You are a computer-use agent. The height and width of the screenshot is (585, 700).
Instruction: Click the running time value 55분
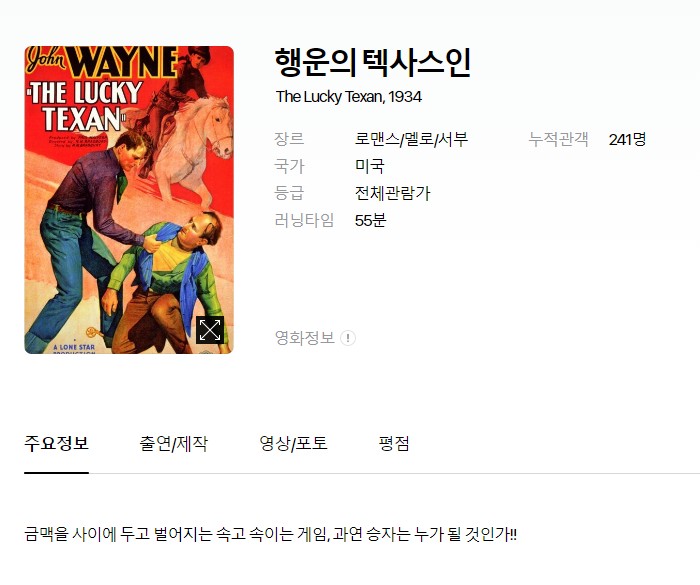tap(371, 220)
